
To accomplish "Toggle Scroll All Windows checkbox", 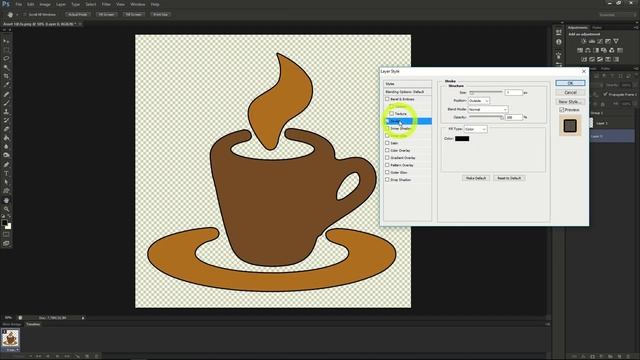I will pyautogui.click(x=25, y=14).
